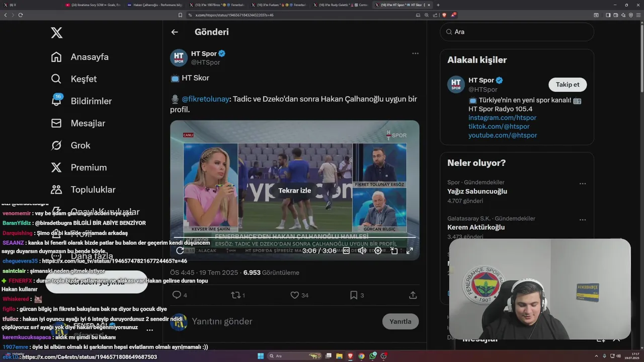This screenshot has height=362, width=644.
Task: Bookmark page from address bar
Action: [180, 15]
